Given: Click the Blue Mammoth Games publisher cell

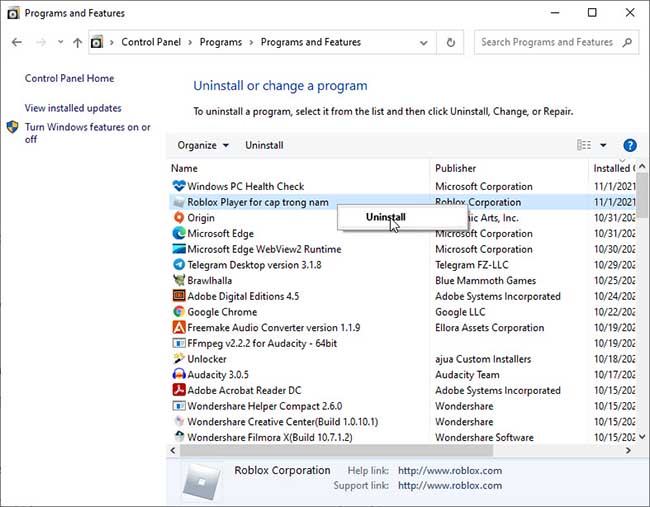Looking at the screenshot, I should 485,281.
